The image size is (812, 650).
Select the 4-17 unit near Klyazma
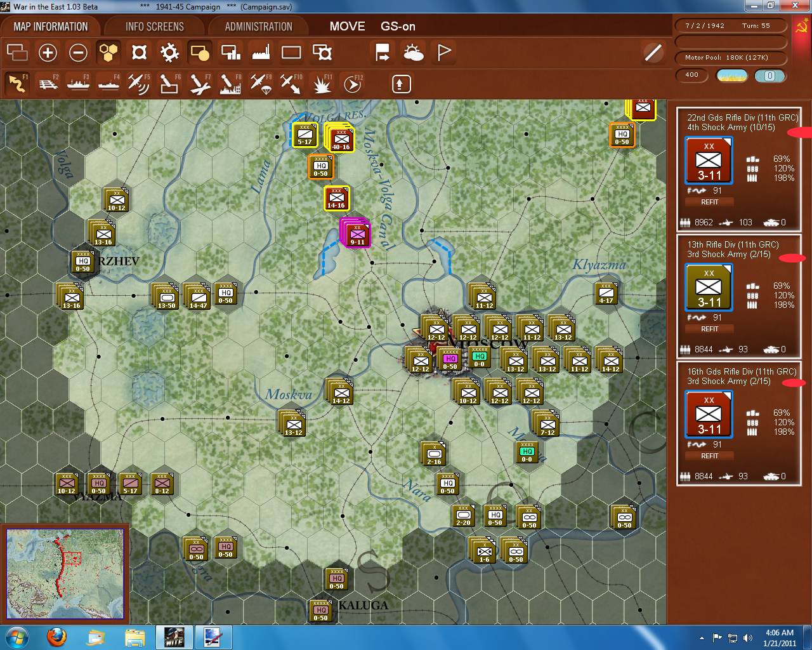coord(606,293)
